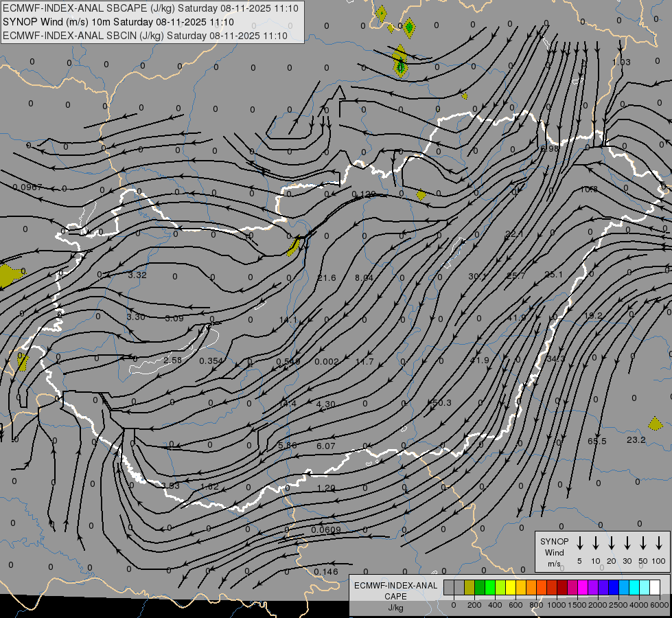This screenshot has height=618, width=672.
Task: Click the CAPE value 65.5 on map
Action: 597,442
